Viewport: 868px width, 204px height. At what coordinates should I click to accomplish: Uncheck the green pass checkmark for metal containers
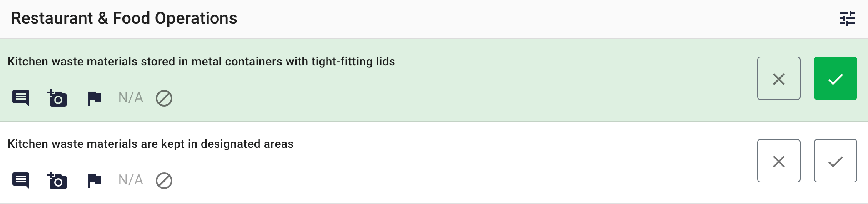click(x=836, y=78)
